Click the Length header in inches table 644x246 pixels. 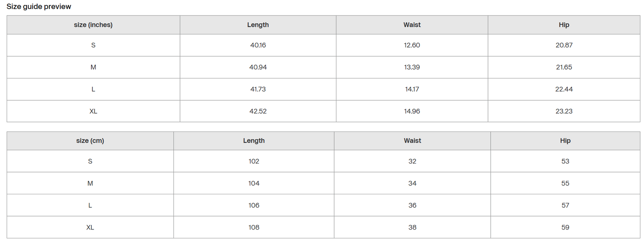[258, 25]
